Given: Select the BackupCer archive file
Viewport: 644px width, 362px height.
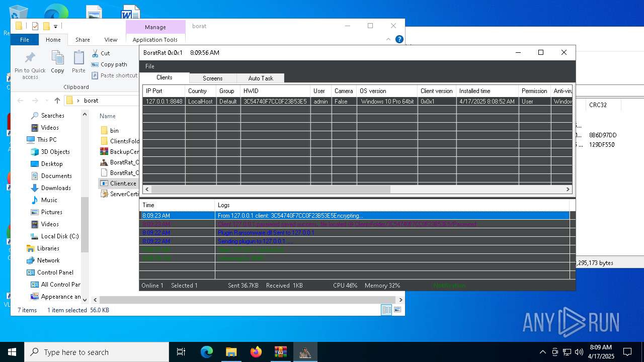Looking at the screenshot, I should 119,152.
